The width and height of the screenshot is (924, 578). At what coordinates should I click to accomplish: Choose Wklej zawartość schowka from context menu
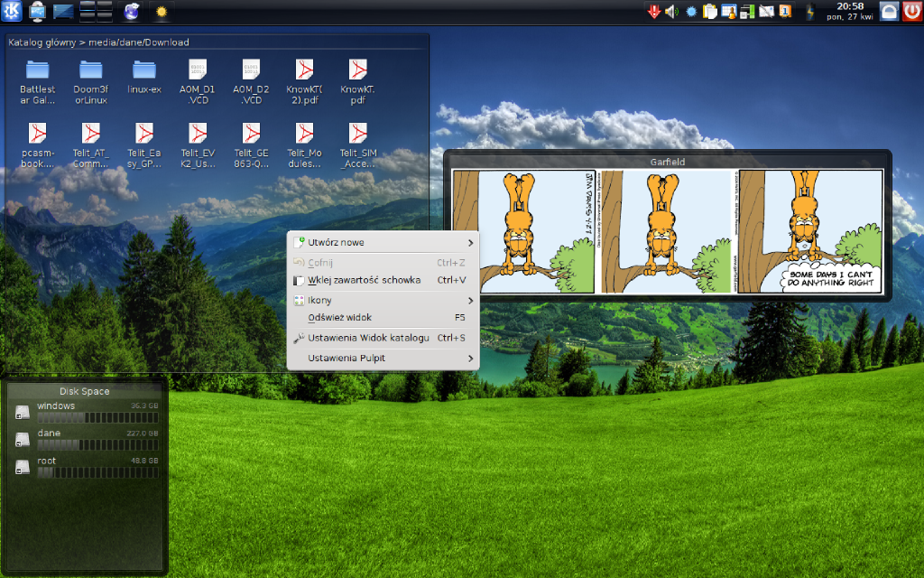383,280
